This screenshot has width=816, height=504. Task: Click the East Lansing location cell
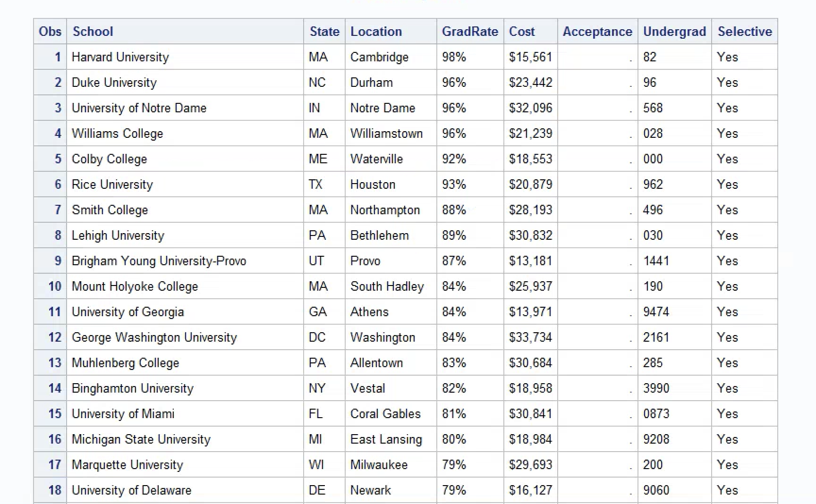386,439
